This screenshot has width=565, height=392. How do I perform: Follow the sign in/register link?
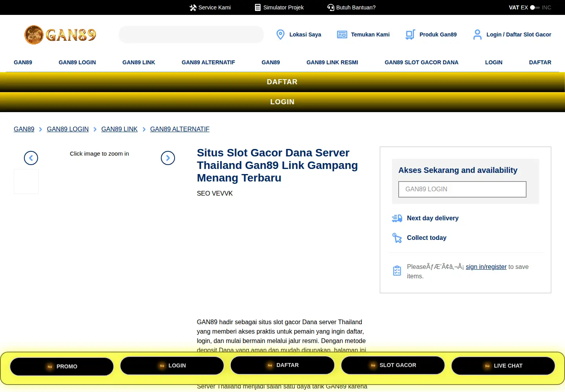point(486,267)
